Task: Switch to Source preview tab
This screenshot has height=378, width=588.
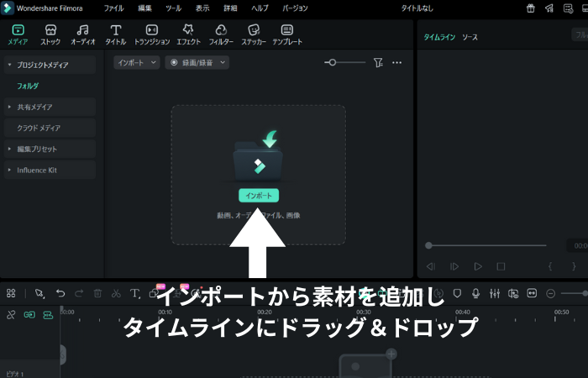Action: [470, 37]
